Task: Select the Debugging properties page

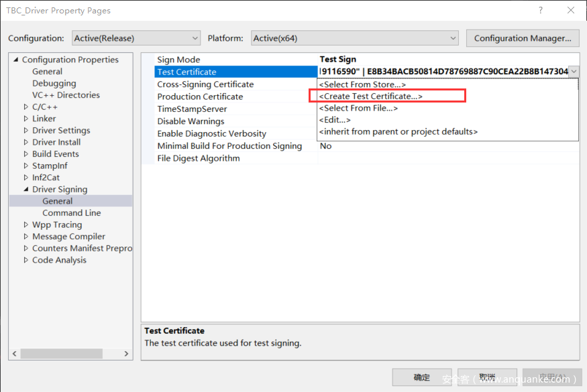Action: point(54,83)
